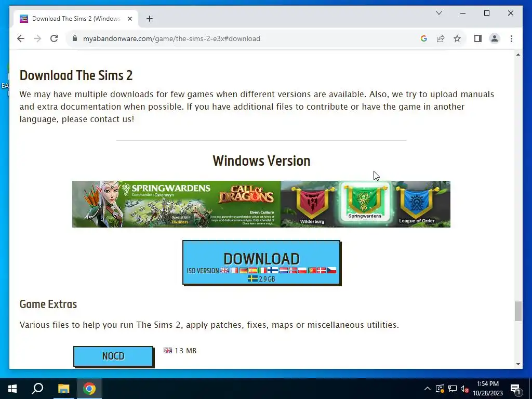Expand the tab search dropdown arrow
532x399 pixels.
(439, 13)
